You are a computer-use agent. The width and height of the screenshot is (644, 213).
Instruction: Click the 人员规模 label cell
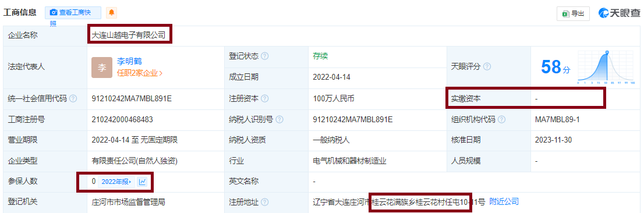(x=489, y=161)
